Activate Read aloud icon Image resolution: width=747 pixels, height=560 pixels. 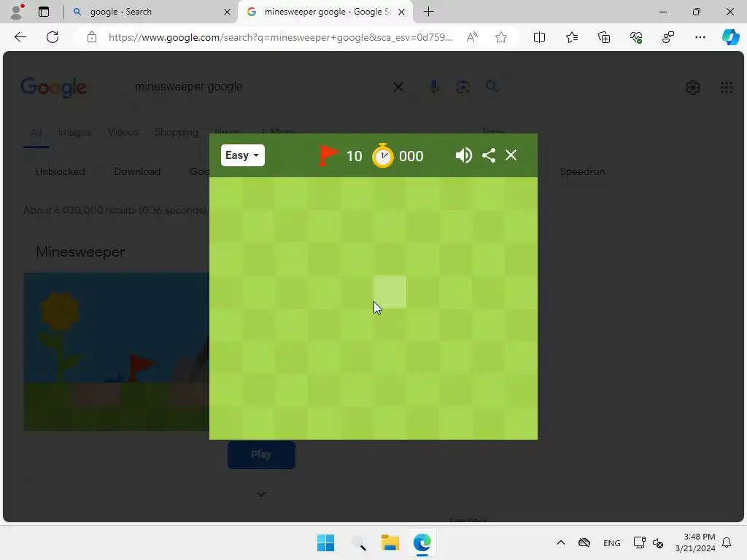[x=472, y=37]
